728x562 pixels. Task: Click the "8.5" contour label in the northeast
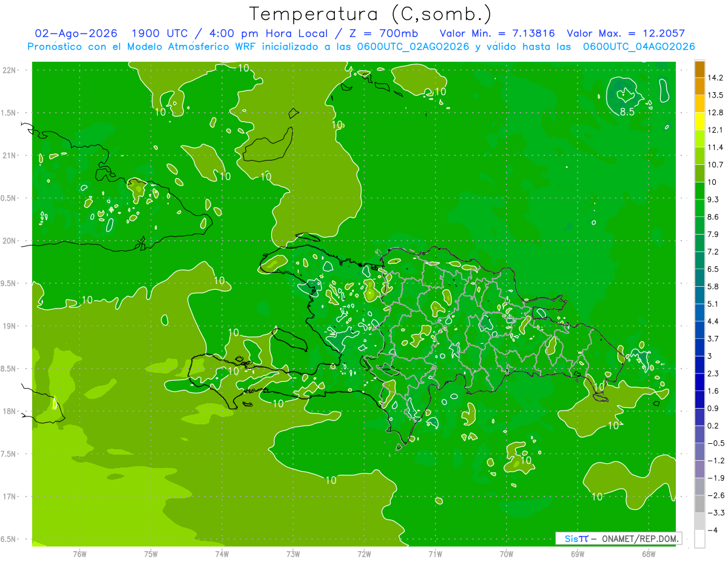[627, 112]
